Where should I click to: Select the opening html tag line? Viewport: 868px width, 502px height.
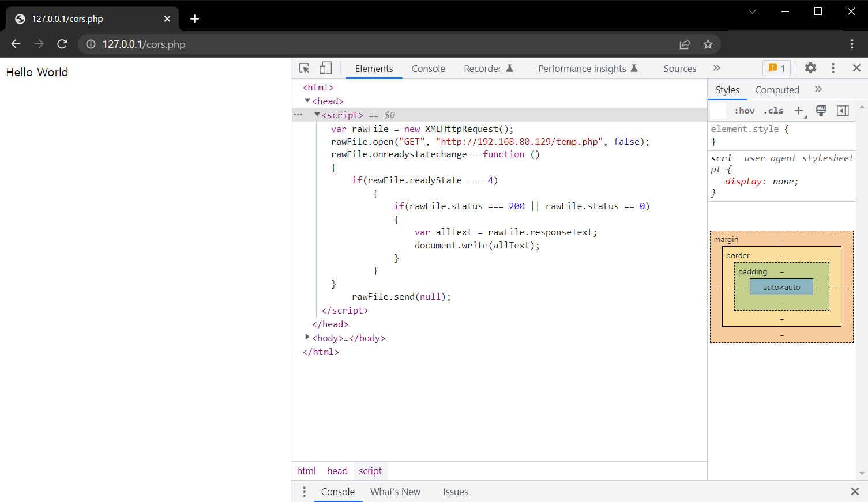tap(318, 88)
